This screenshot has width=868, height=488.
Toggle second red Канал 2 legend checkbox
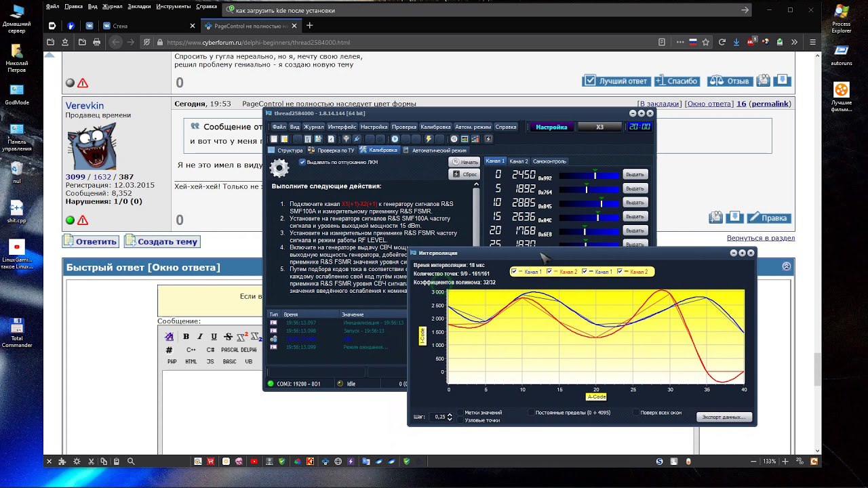click(x=620, y=272)
